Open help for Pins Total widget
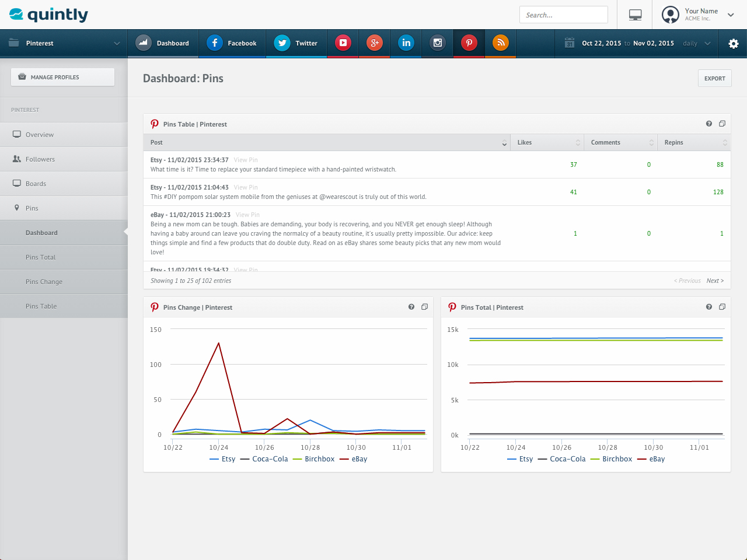The image size is (747, 560). (x=709, y=307)
